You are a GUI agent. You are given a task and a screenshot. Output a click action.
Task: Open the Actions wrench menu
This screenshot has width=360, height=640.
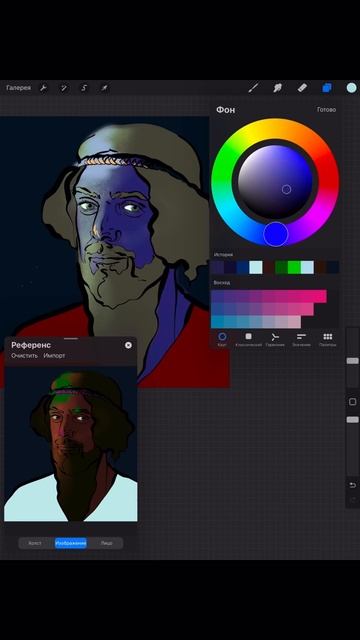[x=43, y=88]
